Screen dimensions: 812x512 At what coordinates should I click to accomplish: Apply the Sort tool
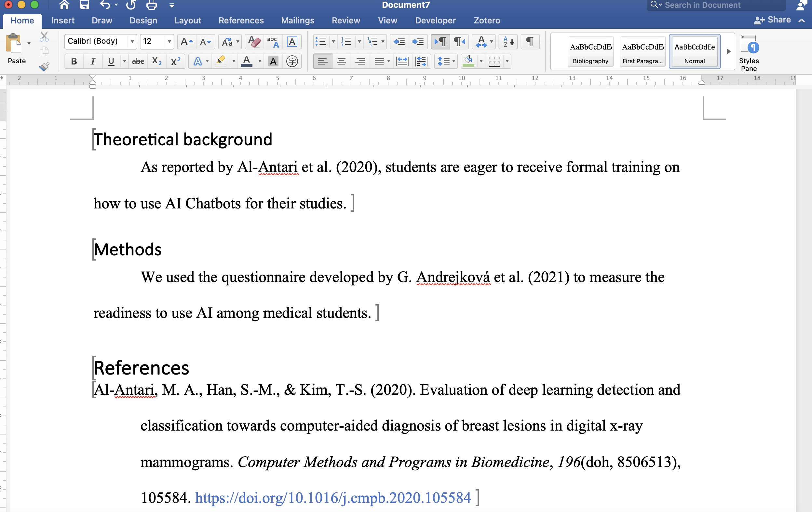(x=508, y=41)
